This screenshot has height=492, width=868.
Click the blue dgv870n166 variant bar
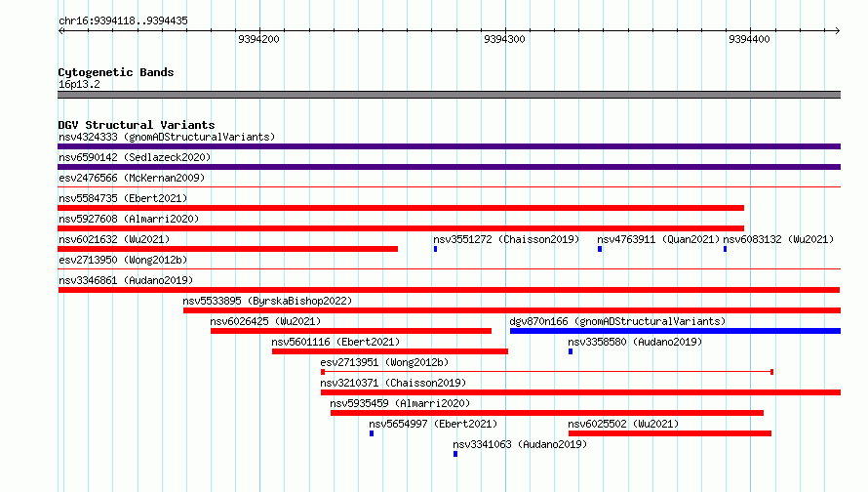pos(675,331)
